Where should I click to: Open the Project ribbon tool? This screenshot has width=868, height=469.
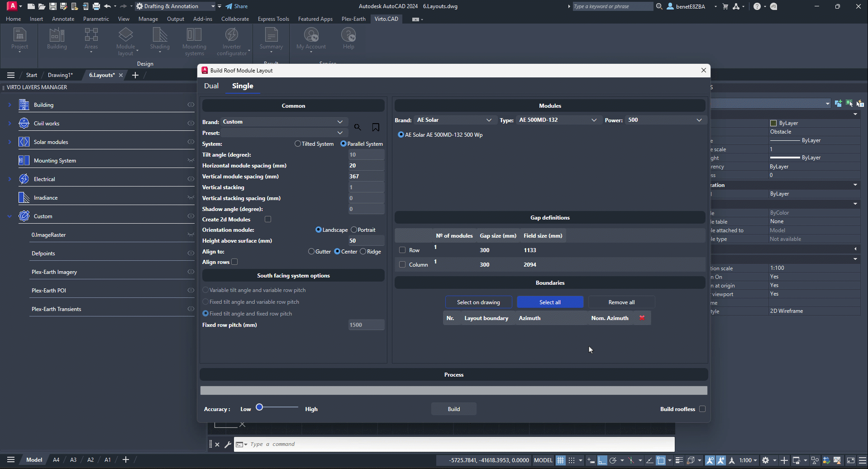19,39
